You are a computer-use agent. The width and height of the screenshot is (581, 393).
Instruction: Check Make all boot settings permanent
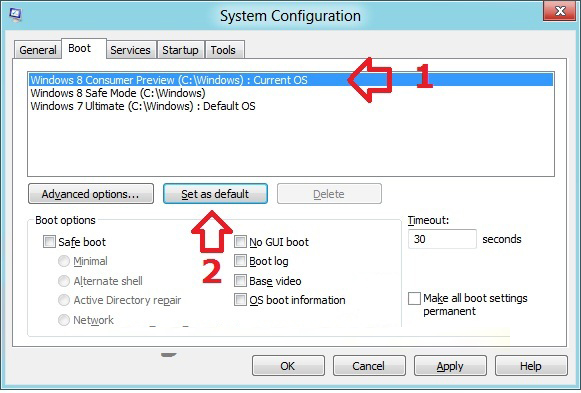414,298
